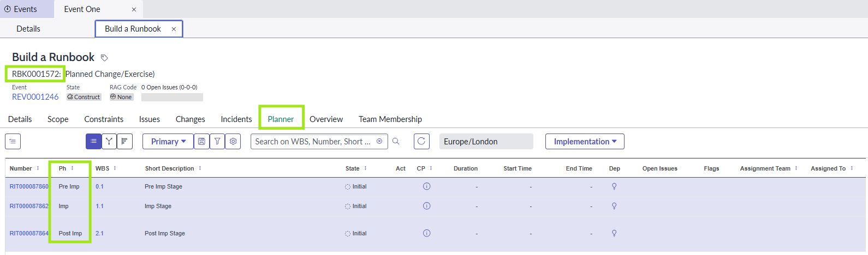Switch to the branching dependency view toggle

coord(109,142)
